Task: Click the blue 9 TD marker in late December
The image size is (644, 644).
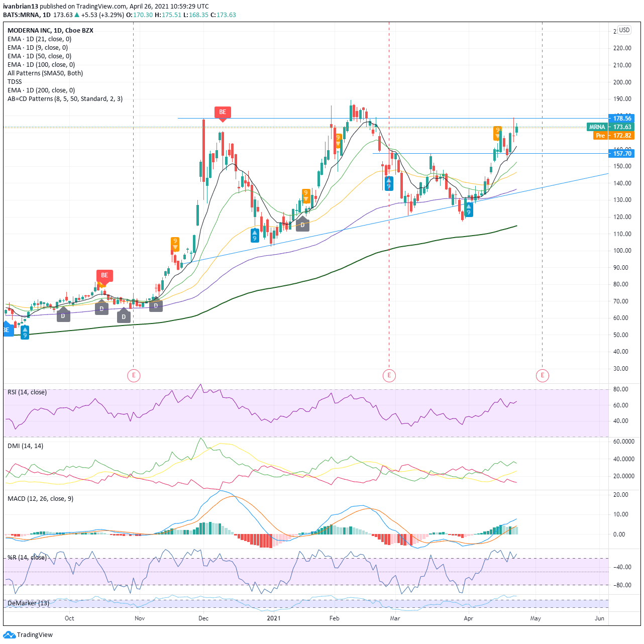Action: (255, 235)
